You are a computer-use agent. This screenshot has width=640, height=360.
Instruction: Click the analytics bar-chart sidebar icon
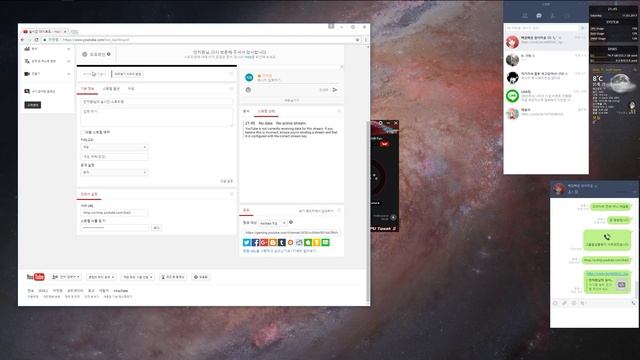click(27, 49)
